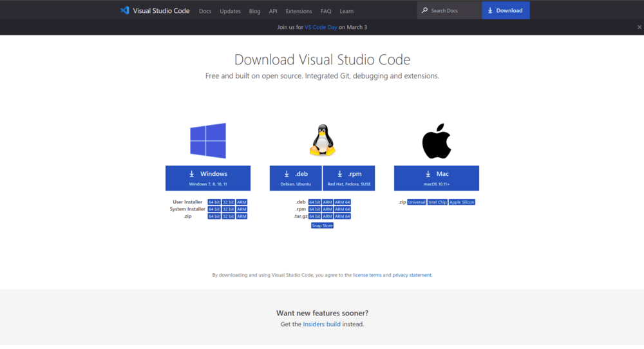Download the .deb package for Debian, Ubuntu
Viewport: 644px width, 349px height.
(x=296, y=178)
